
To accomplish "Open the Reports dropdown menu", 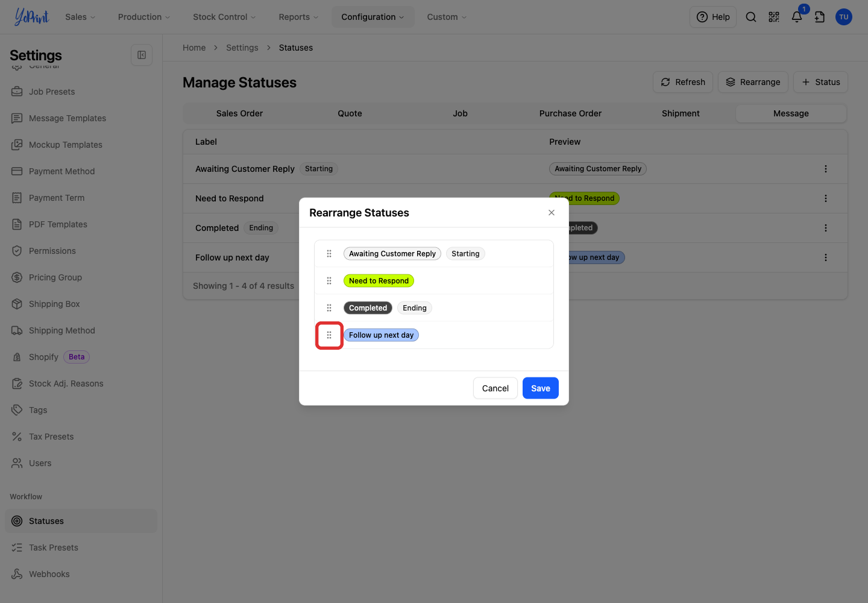I will pyautogui.click(x=298, y=17).
